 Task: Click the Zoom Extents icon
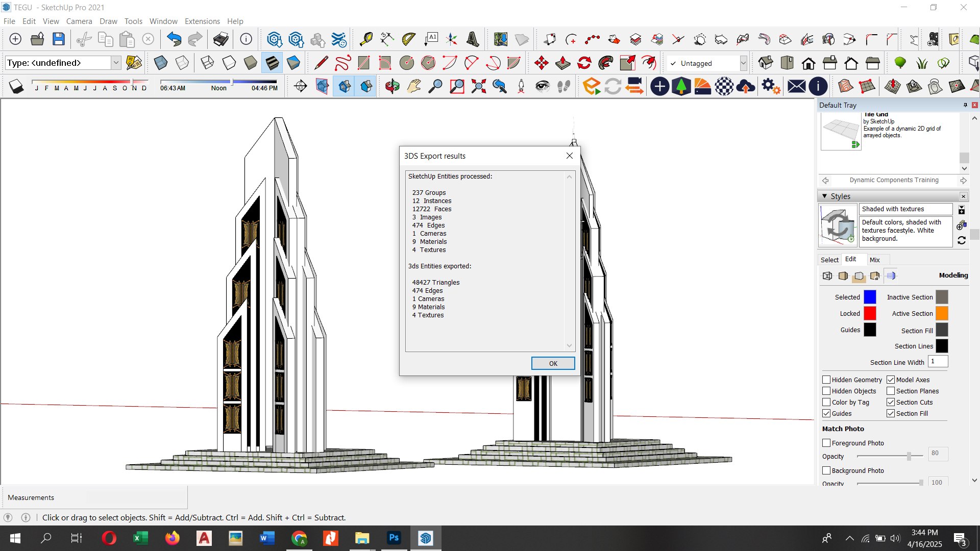coord(478,86)
